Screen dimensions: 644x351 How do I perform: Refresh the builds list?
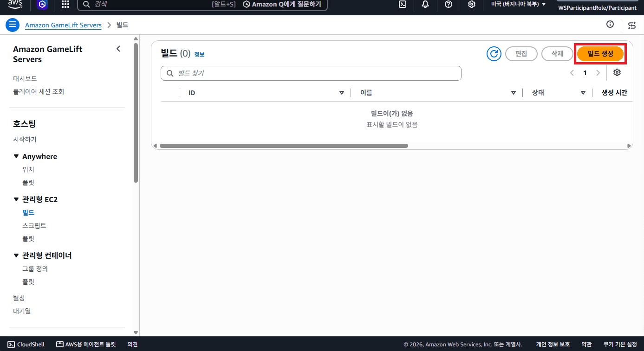tap(494, 54)
